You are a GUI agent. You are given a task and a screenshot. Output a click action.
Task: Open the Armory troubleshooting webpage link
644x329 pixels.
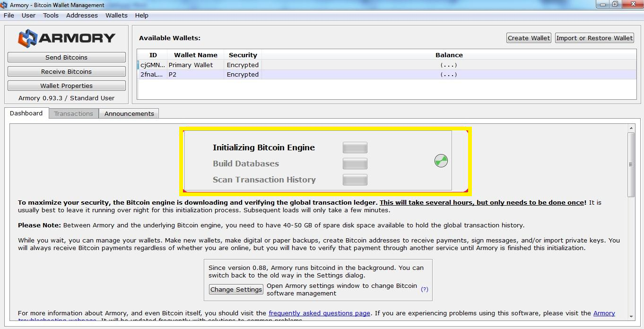coord(604,313)
